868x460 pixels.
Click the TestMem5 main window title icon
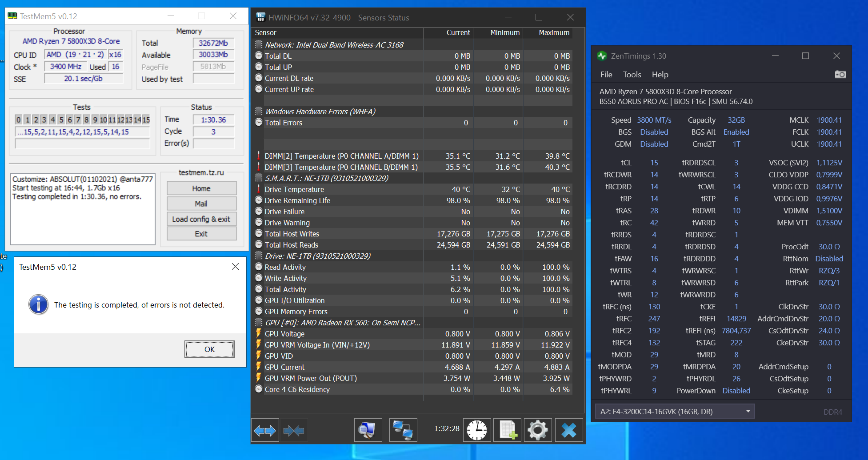[12, 16]
